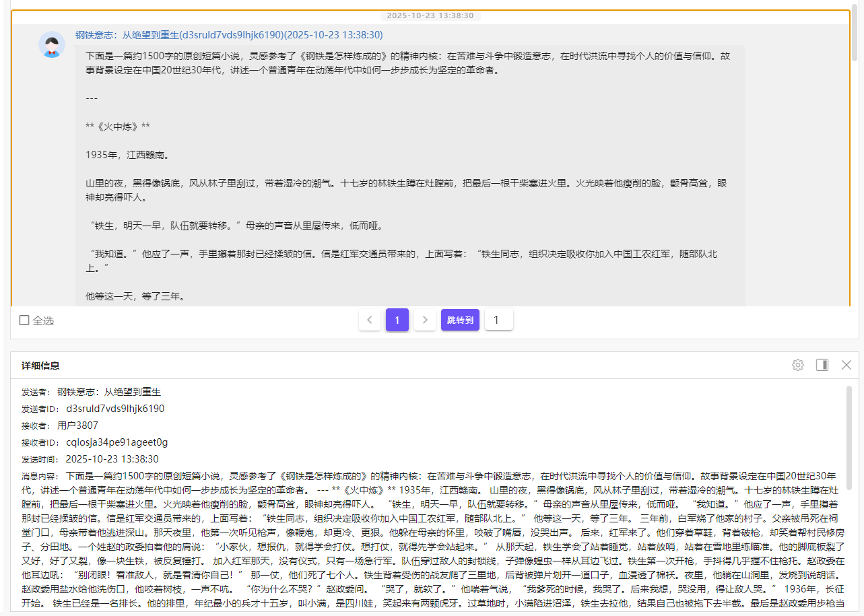Click the 2025-10-23 13:38:30 date separator label

tap(430, 15)
